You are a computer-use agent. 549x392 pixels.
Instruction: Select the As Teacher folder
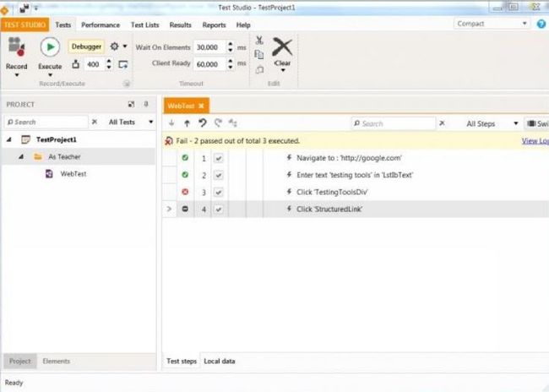[64, 156]
